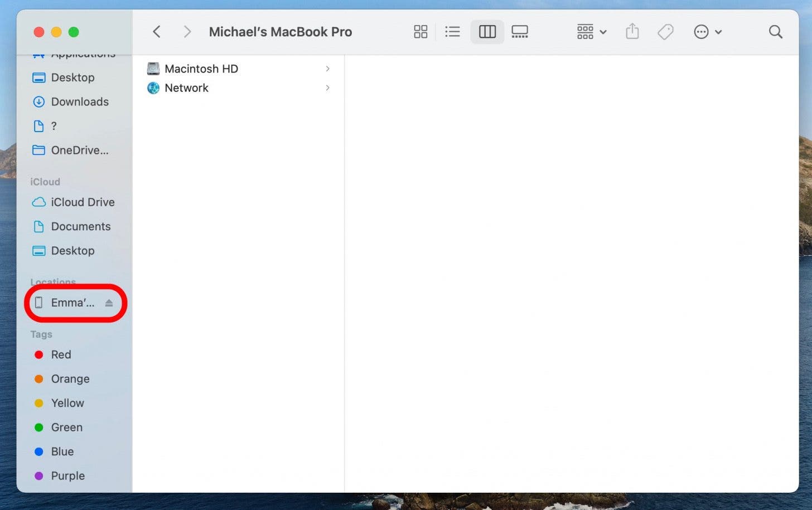Click the Edit Tags icon
Screen dimensions: 812x510
[665, 32]
